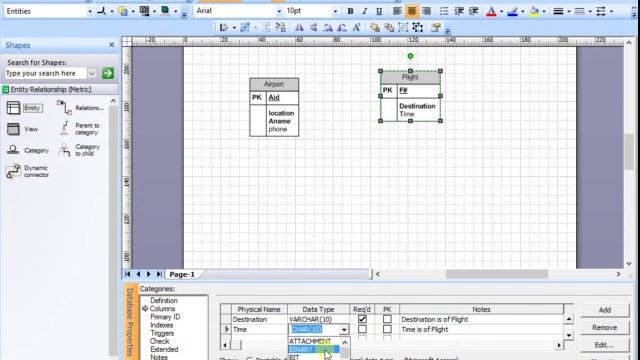Open the 10pt font size dropdown
This screenshot has width=640, height=360.
tap(336, 11)
